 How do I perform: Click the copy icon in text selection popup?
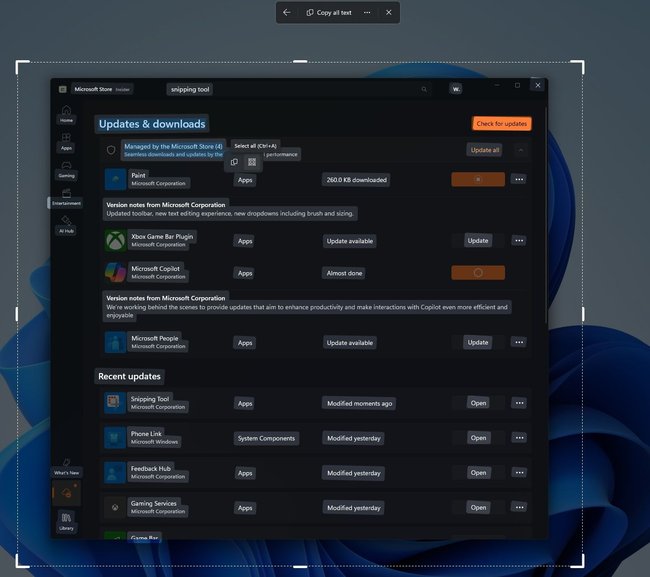point(234,162)
